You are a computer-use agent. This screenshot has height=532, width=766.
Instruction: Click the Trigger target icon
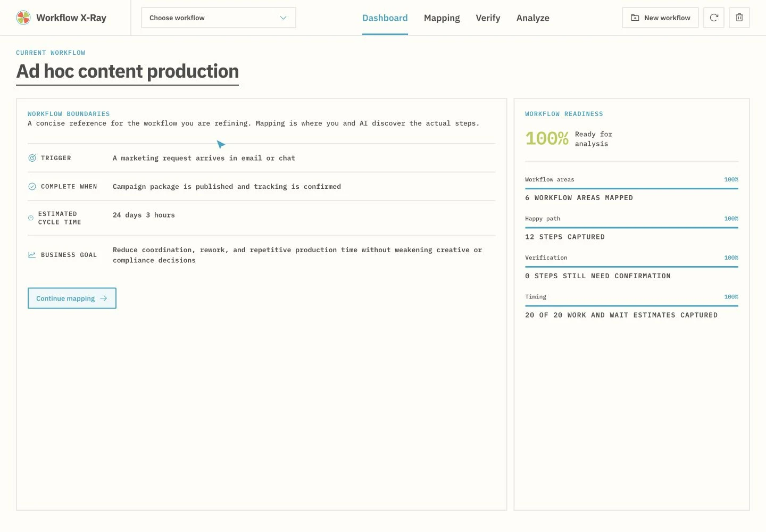pos(32,158)
